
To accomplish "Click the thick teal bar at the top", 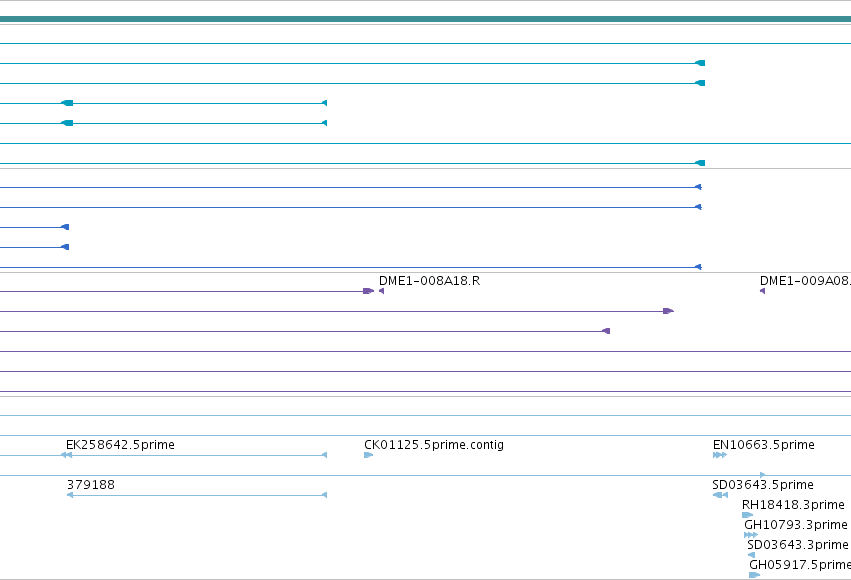I will [426, 19].
